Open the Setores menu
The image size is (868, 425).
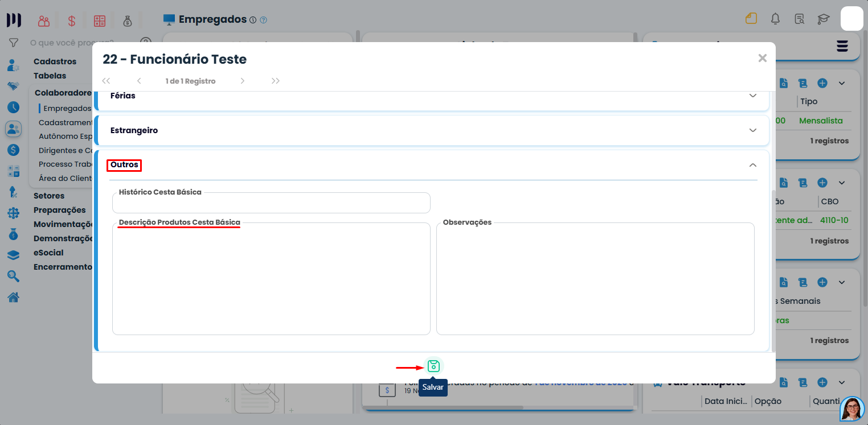49,196
